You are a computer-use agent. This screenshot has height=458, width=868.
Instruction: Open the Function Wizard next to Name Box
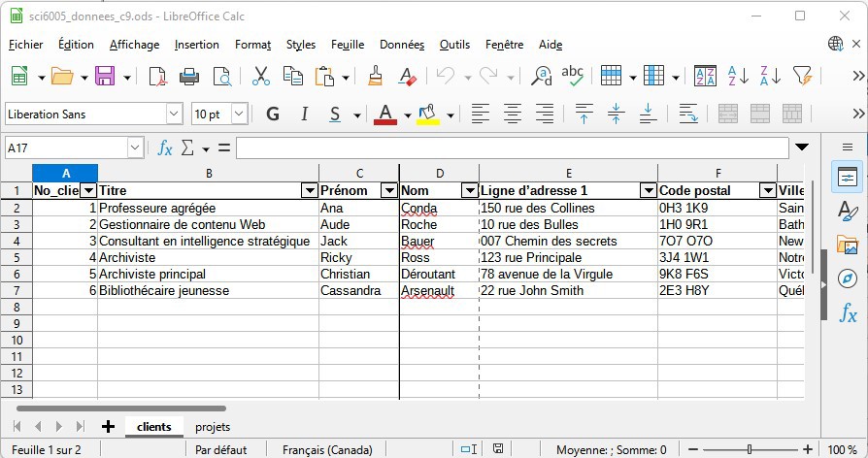(165, 147)
